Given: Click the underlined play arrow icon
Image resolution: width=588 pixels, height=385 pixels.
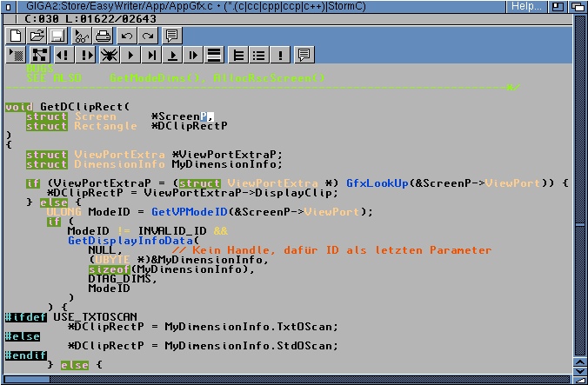Looking at the screenshot, I should click(x=173, y=55).
